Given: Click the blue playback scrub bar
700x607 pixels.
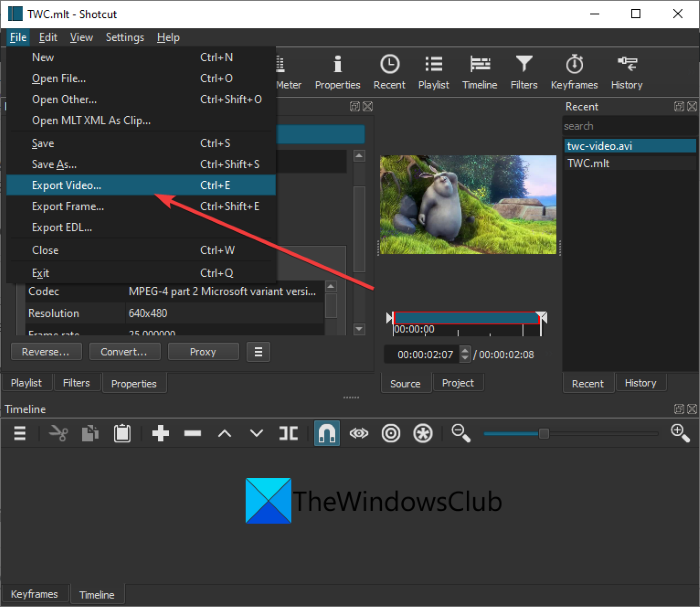Looking at the screenshot, I should [x=467, y=318].
